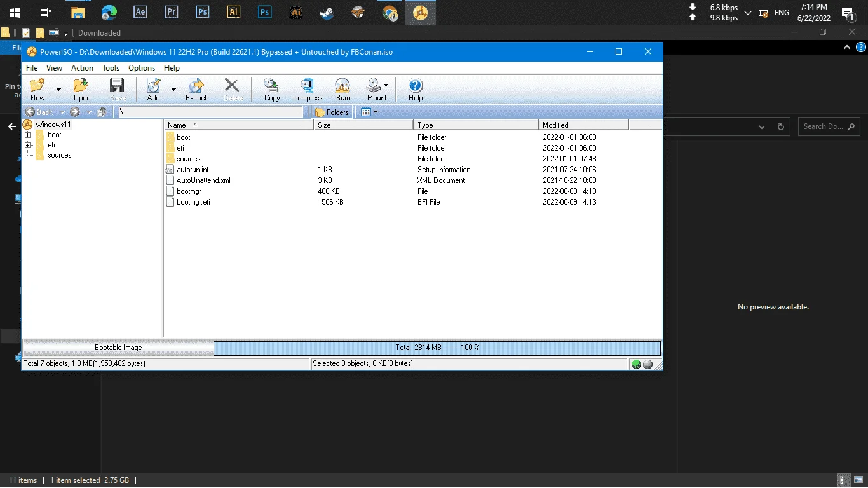Open File Explorer address history dropdown
Image resolution: width=868 pixels, height=488 pixels.
(x=762, y=126)
